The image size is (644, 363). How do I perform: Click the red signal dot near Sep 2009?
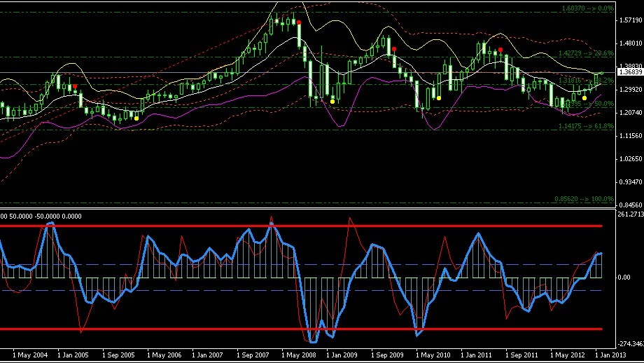coord(394,49)
